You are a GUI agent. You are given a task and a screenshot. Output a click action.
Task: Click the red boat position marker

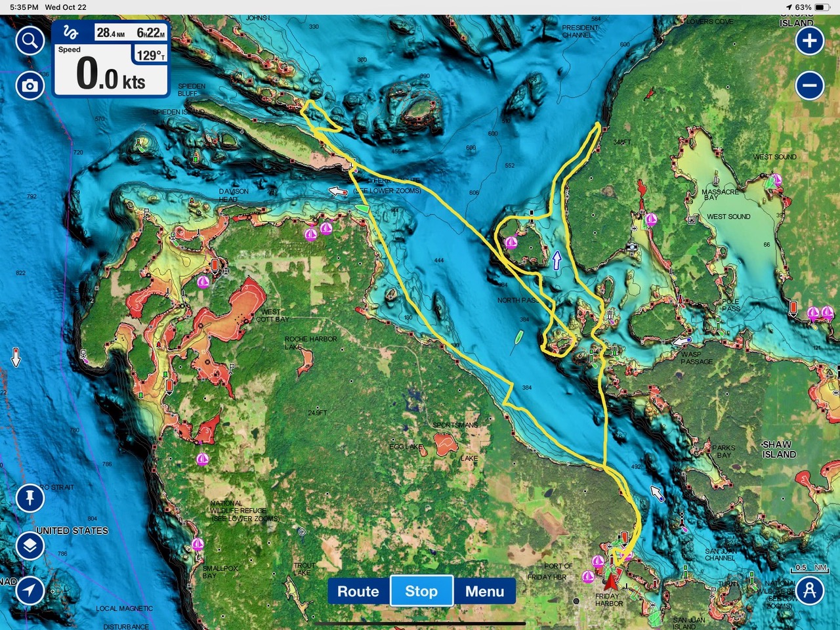pyautogui.click(x=611, y=579)
